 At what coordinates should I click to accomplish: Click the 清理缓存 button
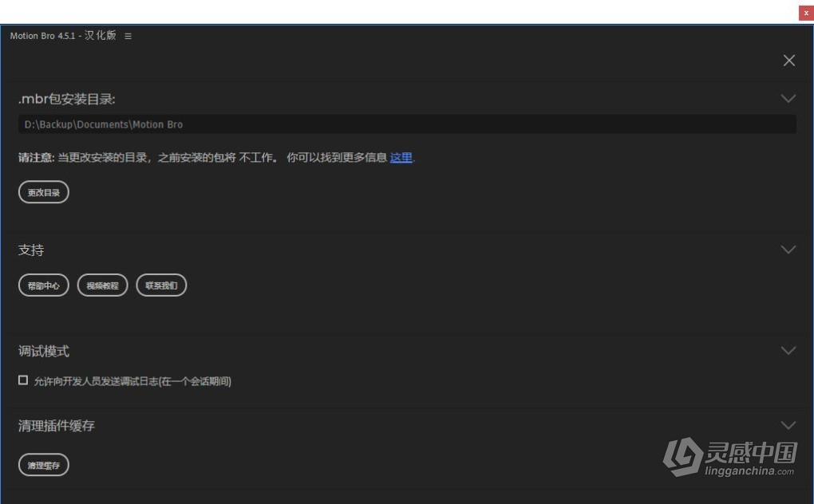(x=44, y=465)
